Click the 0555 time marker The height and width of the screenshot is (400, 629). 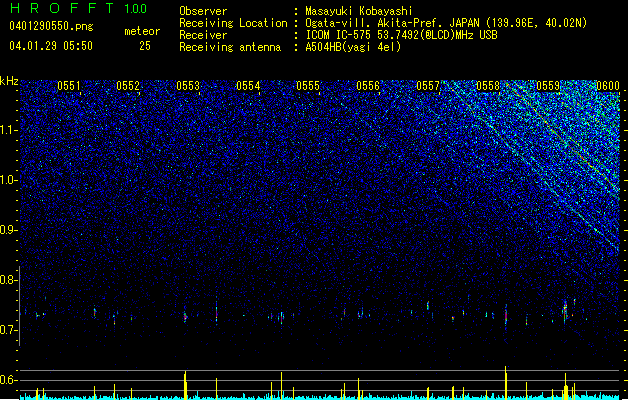point(308,86)
